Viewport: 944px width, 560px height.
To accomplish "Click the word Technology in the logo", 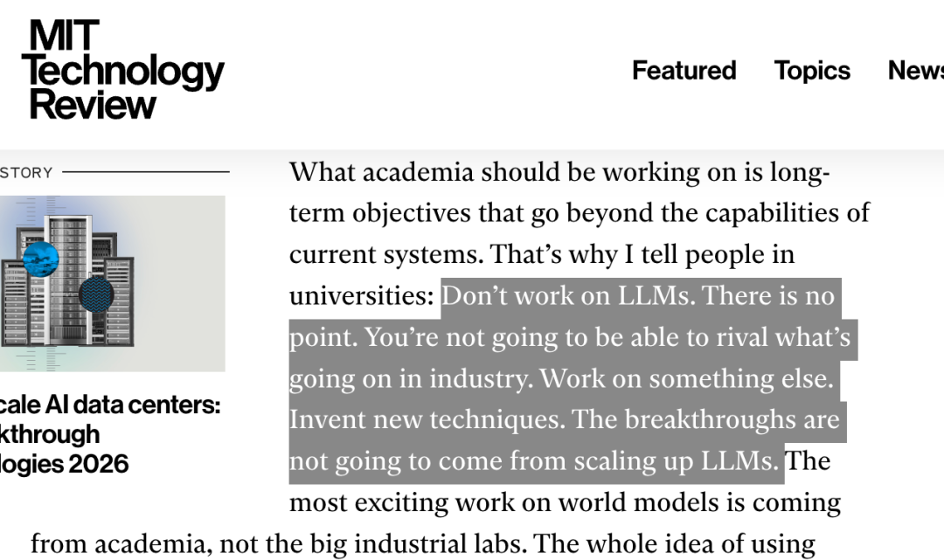I will pyautogui.click(x=122, y=72).
